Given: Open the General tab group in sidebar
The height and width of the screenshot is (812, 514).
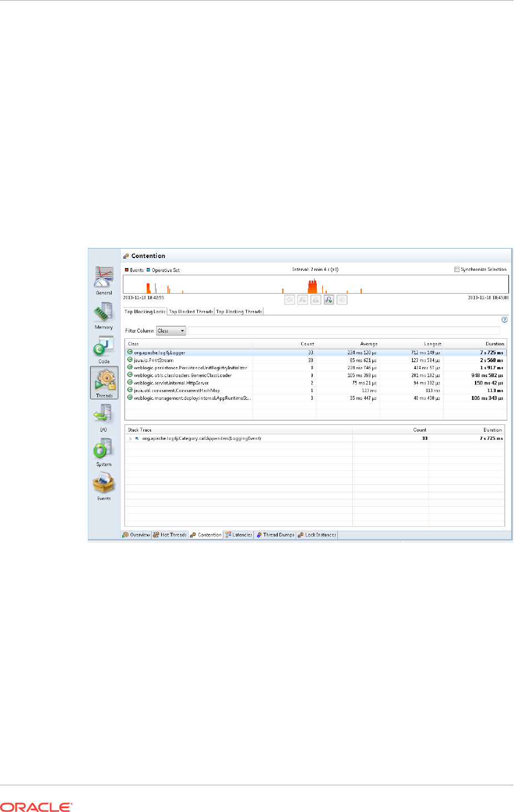Looking at the screenshot, I should [104, 280].
